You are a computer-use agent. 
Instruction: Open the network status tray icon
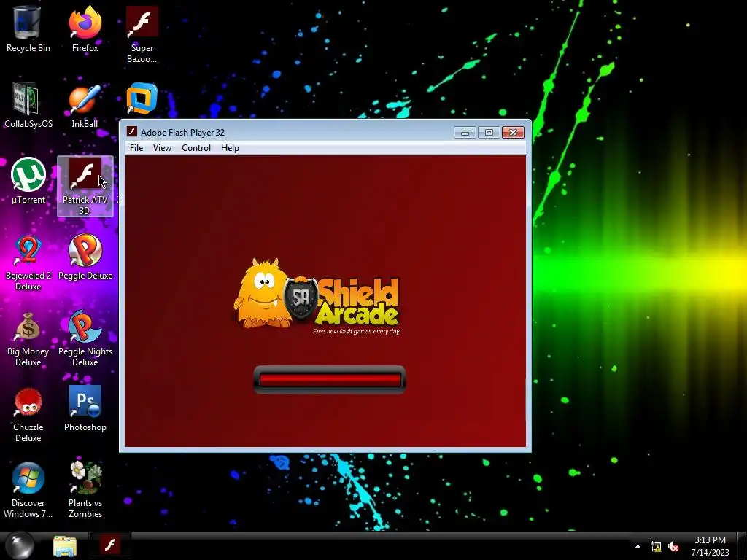click(x=656, y=547)
